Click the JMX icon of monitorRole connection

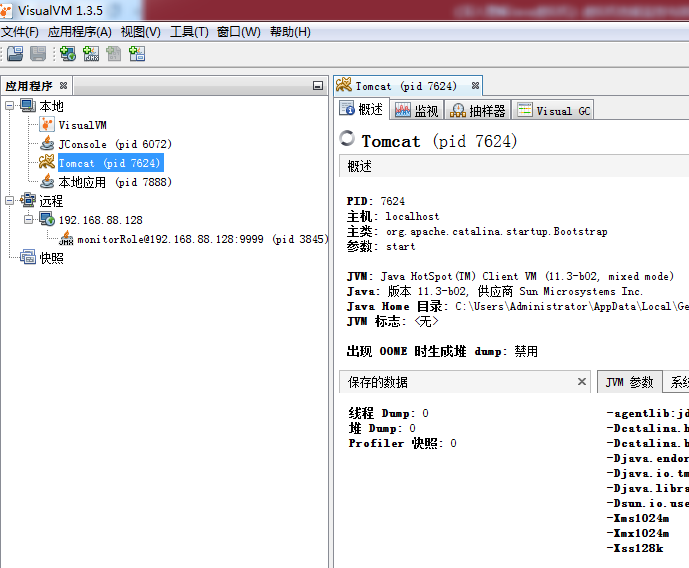(x=66, y=238)
